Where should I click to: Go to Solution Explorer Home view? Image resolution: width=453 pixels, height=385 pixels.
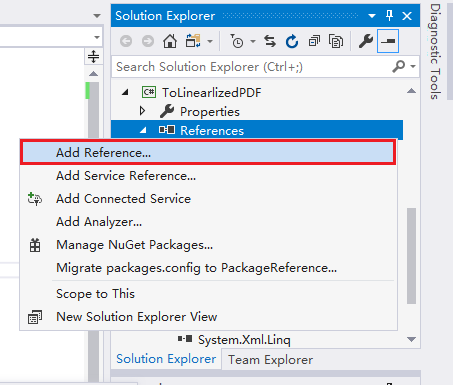pos(170,41)
